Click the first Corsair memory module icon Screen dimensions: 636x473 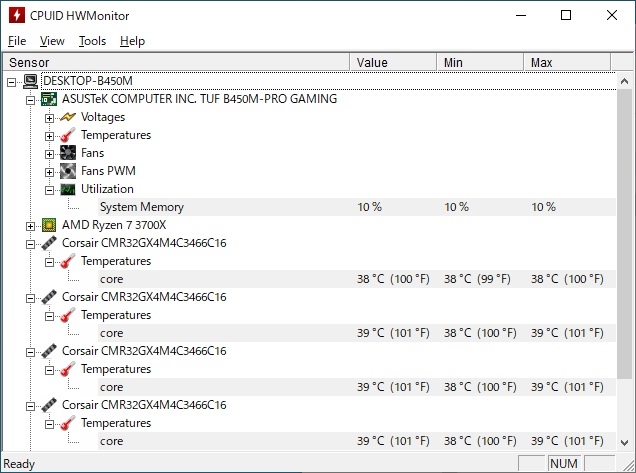point(49,243)
